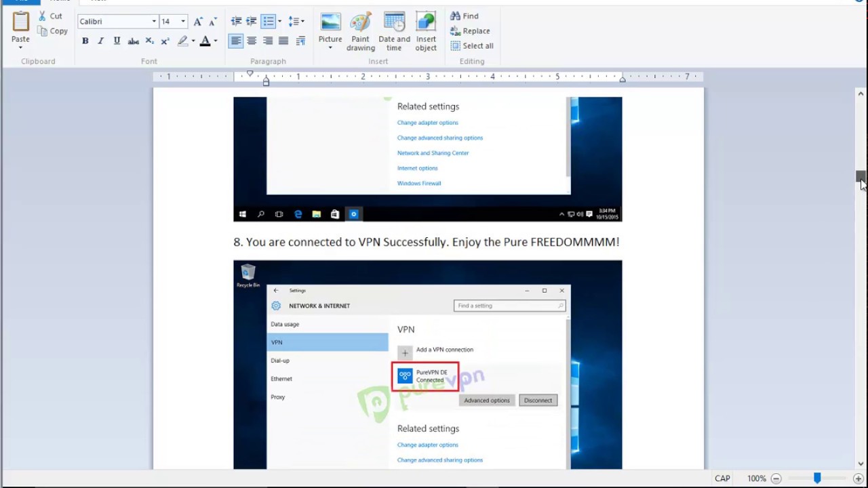Shrink the font size
868x488 pixels.
[x=212, y=22]
